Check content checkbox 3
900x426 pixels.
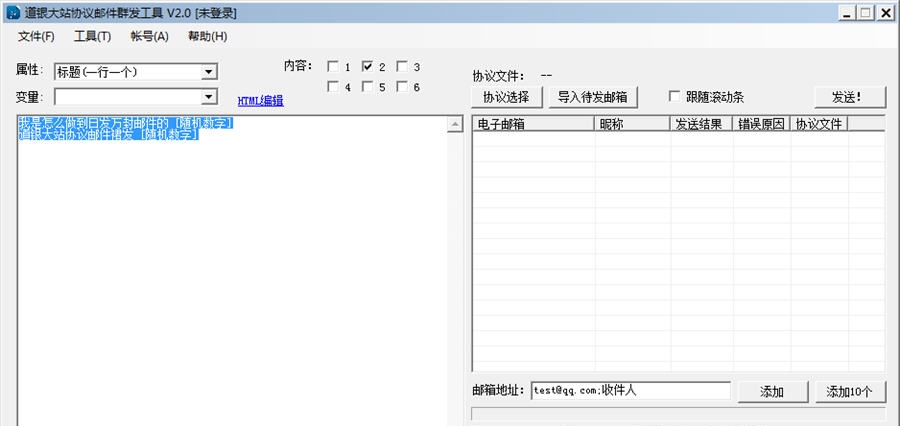point(402,67)
